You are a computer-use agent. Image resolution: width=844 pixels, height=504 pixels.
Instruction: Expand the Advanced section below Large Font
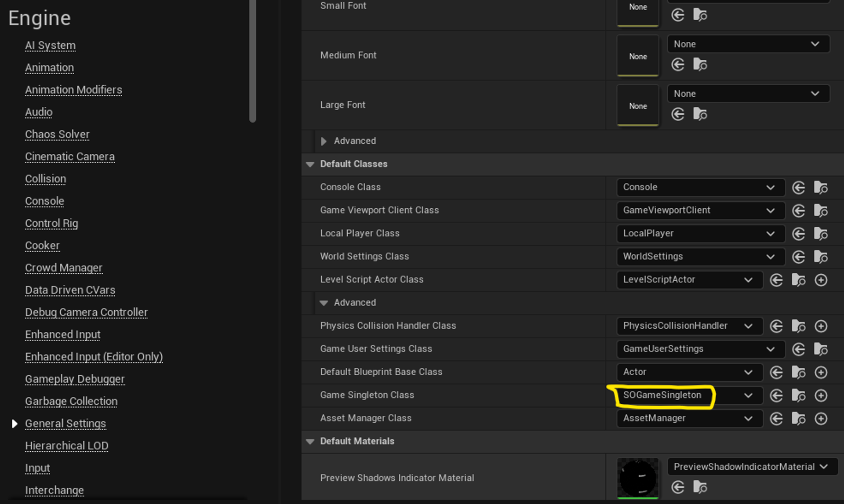point(324,141)
